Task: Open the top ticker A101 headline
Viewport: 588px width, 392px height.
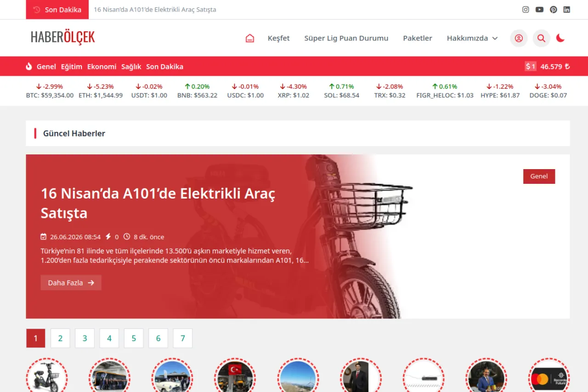Action: tap(155, 10)
